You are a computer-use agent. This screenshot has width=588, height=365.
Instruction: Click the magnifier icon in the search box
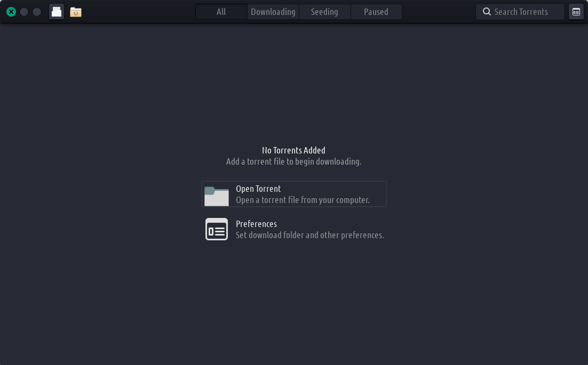(487, 12)
